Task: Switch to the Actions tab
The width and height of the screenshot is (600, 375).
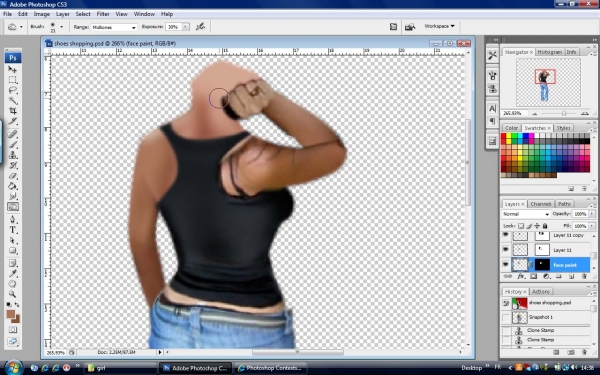Action: pyautogui.click(x=541, y=292)
